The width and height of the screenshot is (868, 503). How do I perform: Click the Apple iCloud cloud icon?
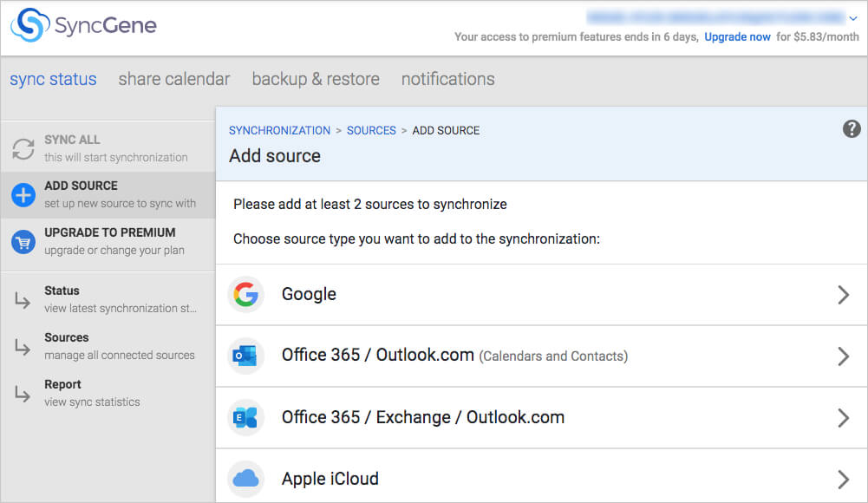(x=245, y=478)
